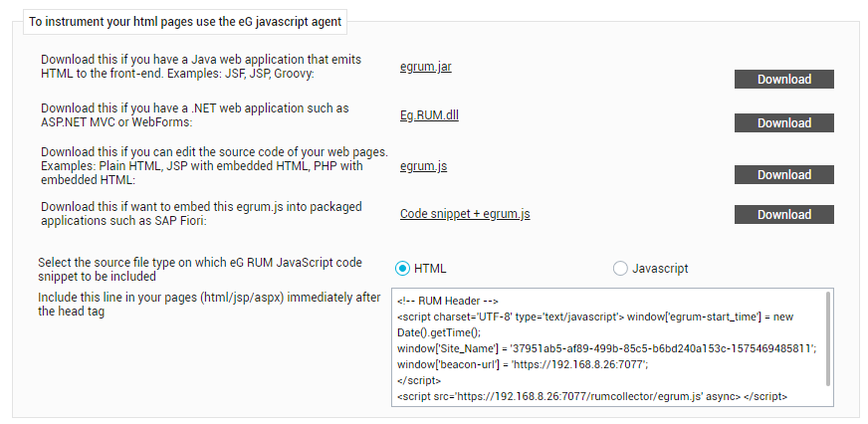Click the SAP Fiori packaged applications description
The width and height of the screenshot is (868, 424).
201,214
